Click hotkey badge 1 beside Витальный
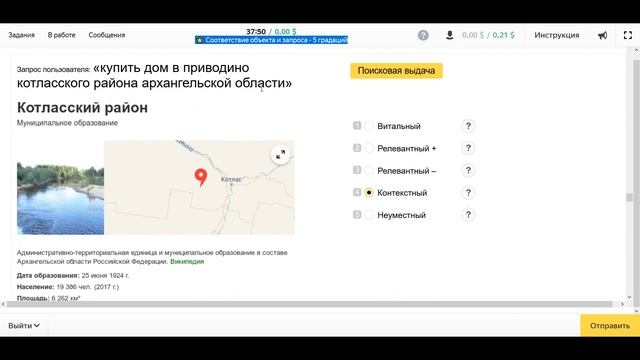 click(357, 125)
